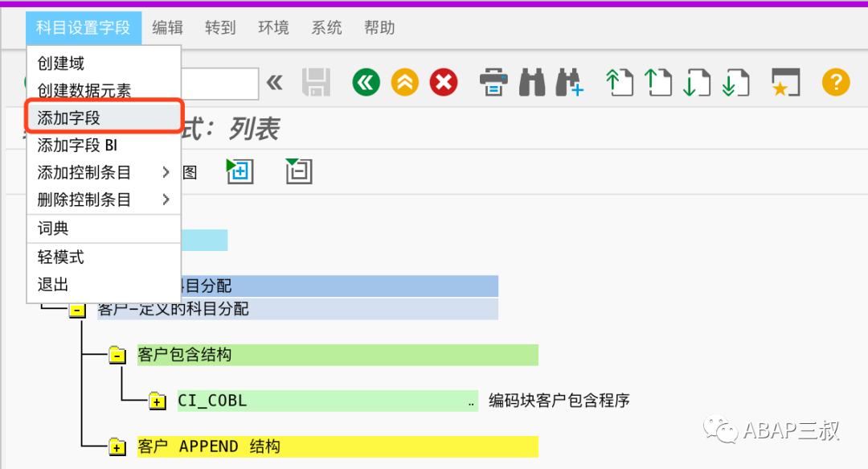
Task: Click into the command input field
Action: click(x=219, y=84)
